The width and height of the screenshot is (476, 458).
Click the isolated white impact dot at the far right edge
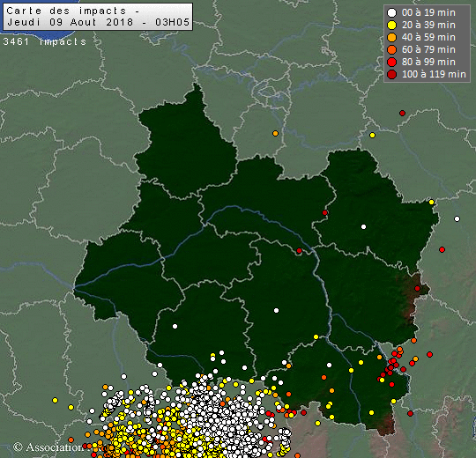coord(457,218)
